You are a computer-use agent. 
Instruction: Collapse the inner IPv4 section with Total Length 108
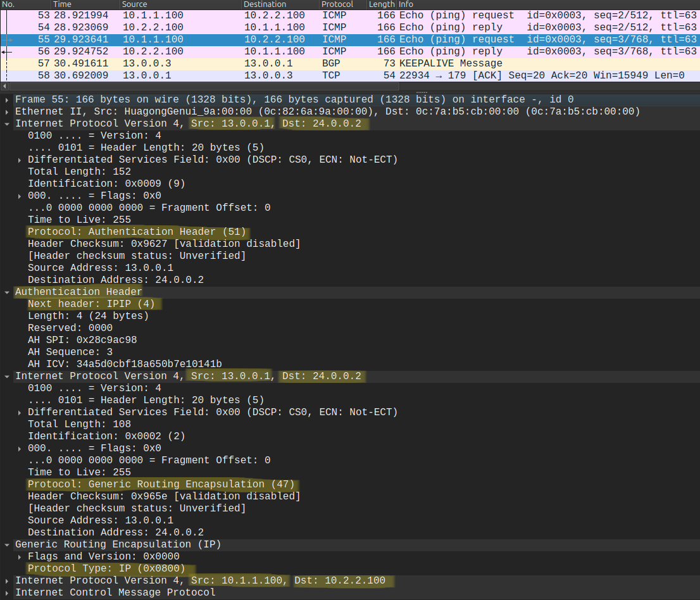tap(7, 377)
